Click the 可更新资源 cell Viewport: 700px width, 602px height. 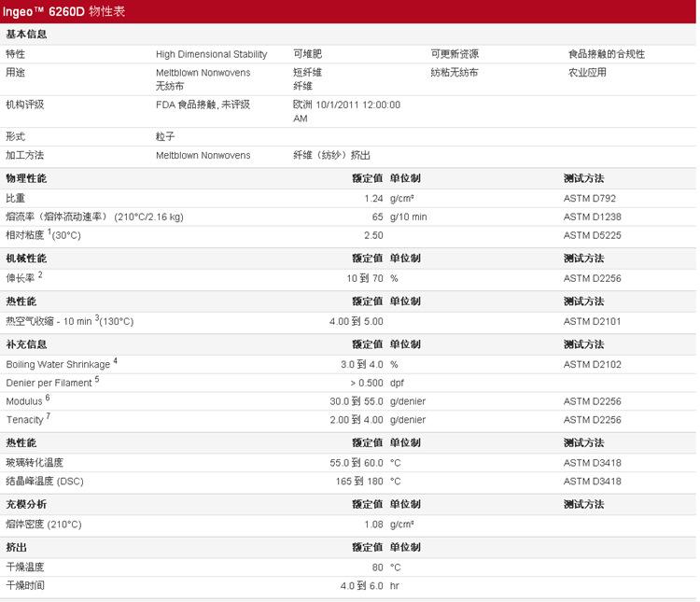click(x=455, y=54)
